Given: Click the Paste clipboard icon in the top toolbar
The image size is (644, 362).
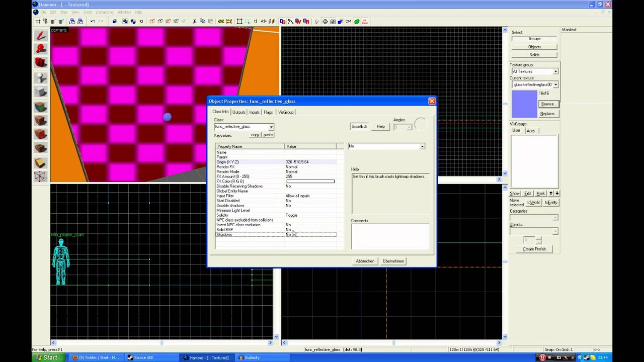Looking at the screenshot, I should tap(210, 21).
